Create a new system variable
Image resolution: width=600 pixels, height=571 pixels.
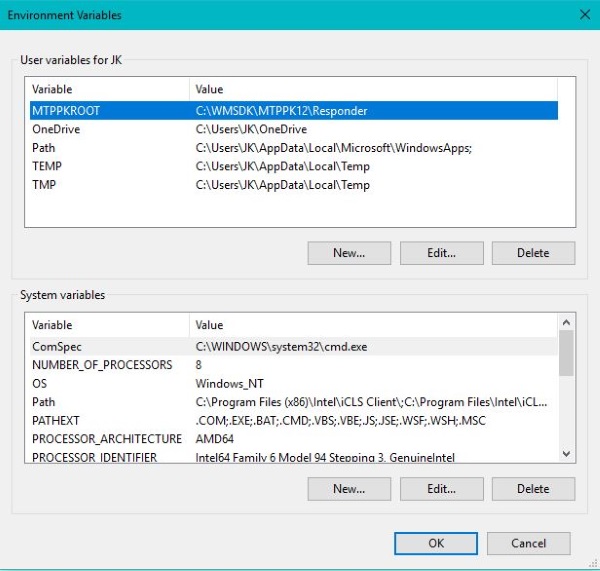coord(349,489)
